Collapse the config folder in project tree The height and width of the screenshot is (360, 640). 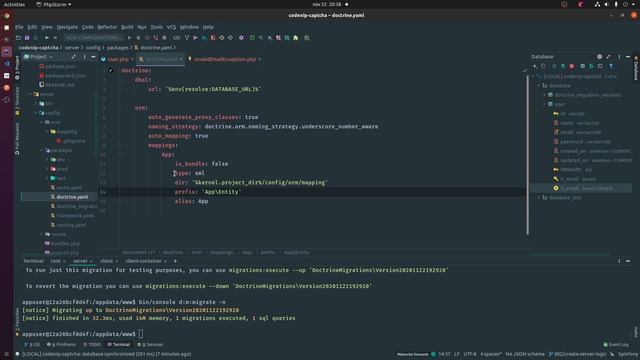36,113
